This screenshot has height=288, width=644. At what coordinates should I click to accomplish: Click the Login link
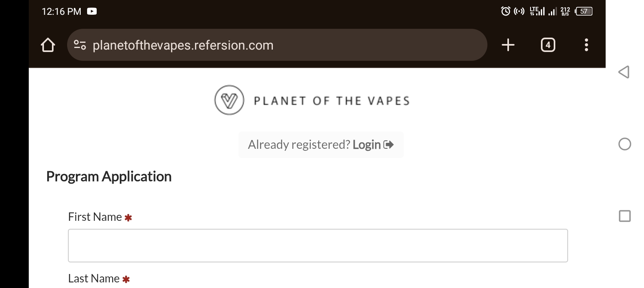tap(366, 144)
